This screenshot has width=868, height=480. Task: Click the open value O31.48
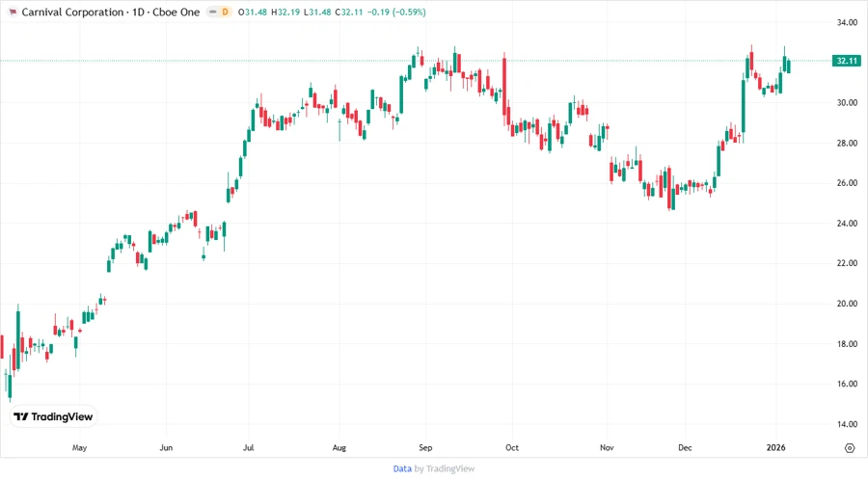(x=253, y=13)
